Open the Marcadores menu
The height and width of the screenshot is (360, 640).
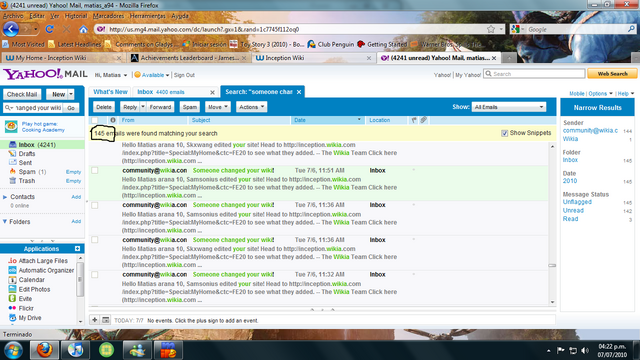(109, 16)
